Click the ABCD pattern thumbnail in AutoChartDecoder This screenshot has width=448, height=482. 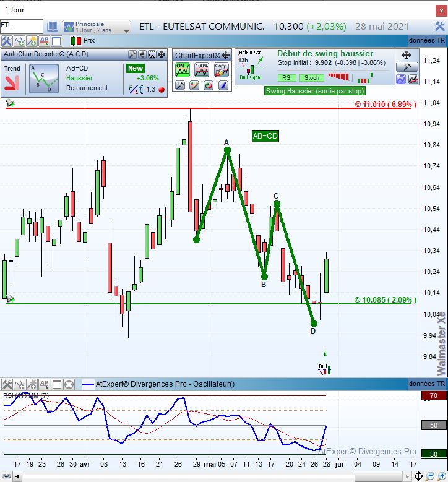[44, 79]
